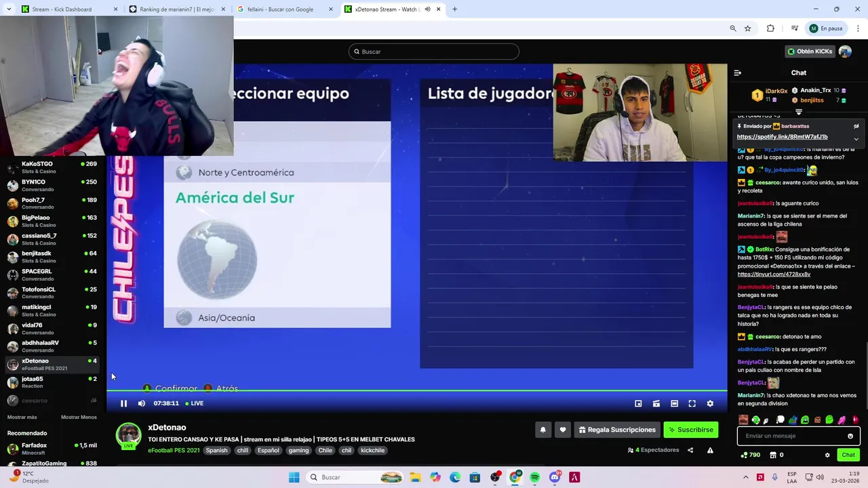868x488 pixels.
Task: Click the 'kickchile' stream tag
Action: pos(372,450)
